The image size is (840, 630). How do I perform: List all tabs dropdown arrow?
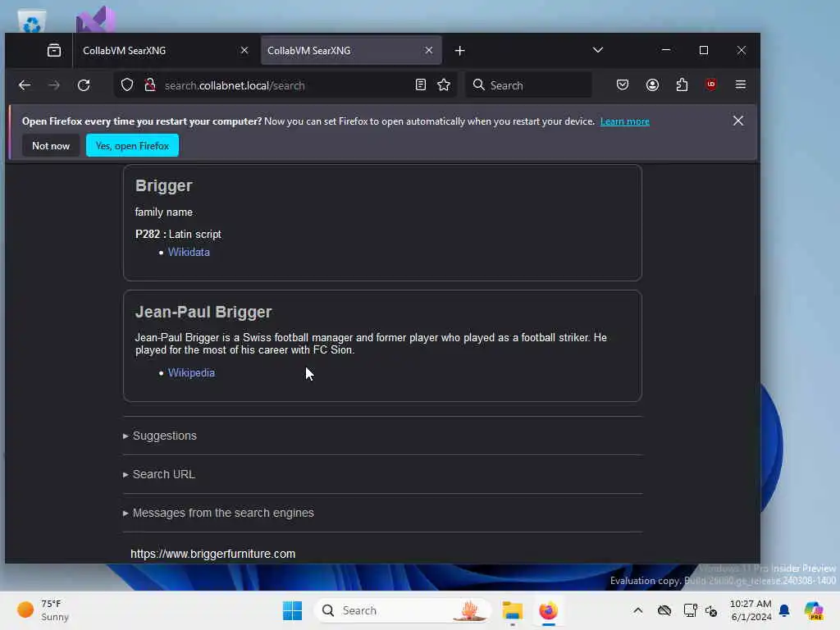[x=598, y=50]
